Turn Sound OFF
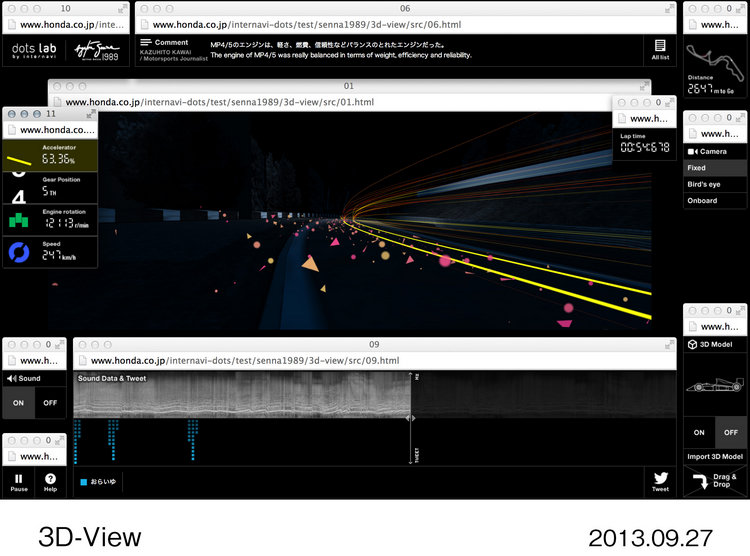 pyautogui.click(x=50, y=402)
